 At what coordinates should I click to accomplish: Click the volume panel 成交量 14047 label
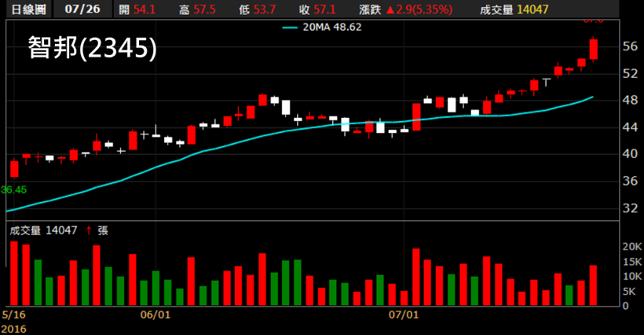(x=43, y=230)
